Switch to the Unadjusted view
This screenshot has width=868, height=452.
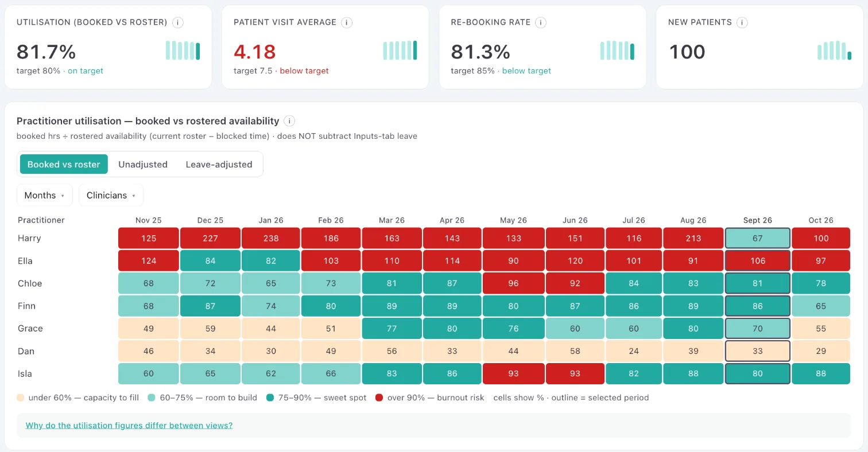[143, 164]
